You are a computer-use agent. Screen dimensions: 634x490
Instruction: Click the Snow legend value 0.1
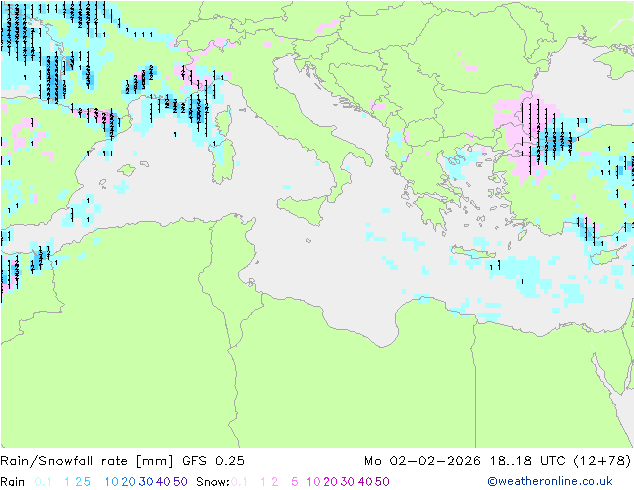(239, 482)
